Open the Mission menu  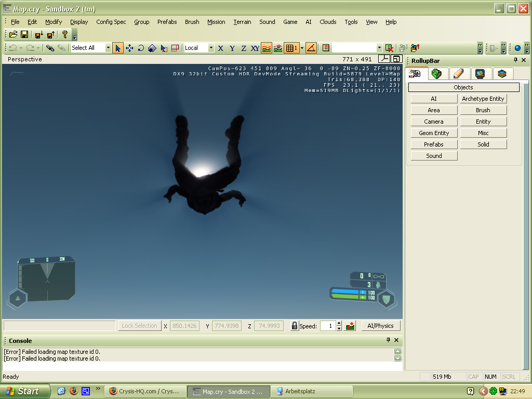pos(216,22)
